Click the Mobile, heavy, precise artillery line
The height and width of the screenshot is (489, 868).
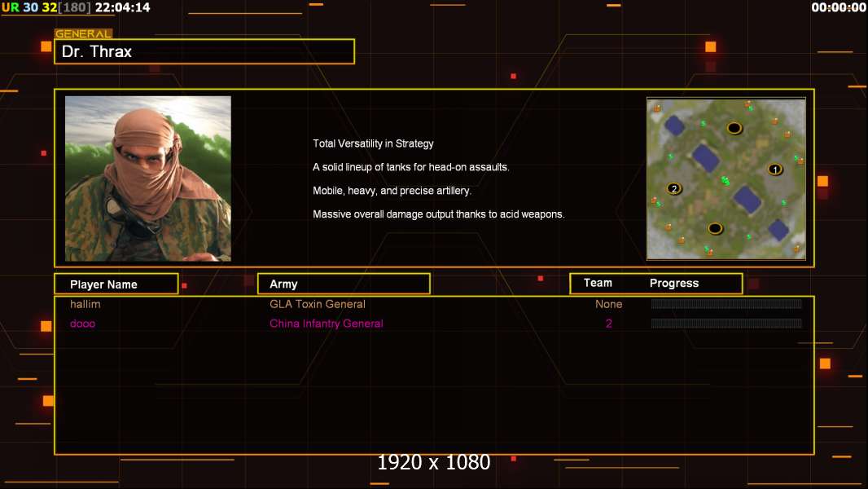pyautogui.click(x=392, y=191)
